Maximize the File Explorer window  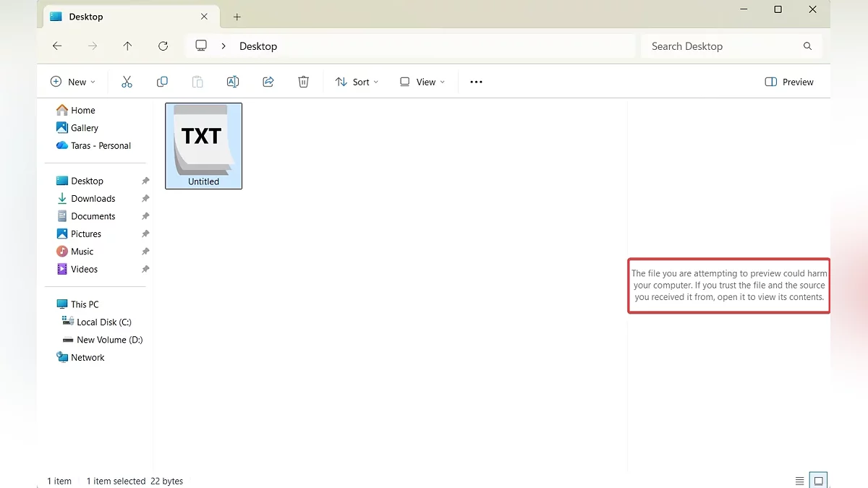(778, 9)
